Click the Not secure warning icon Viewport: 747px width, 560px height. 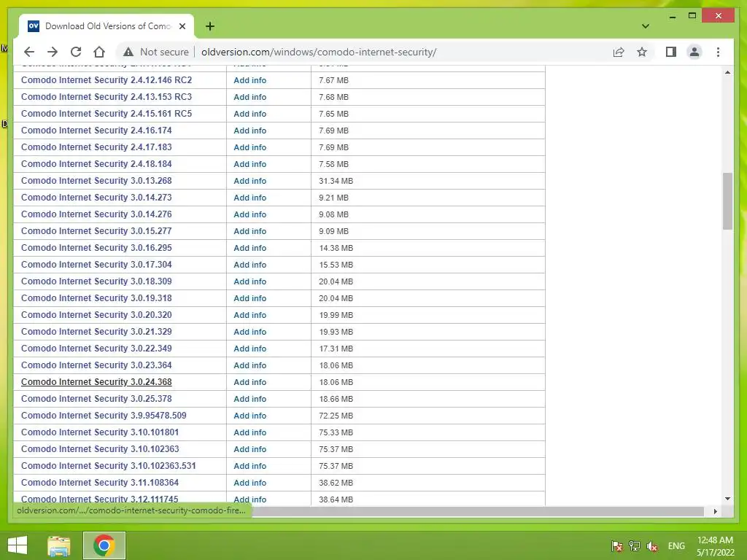[x=128, y=52]
